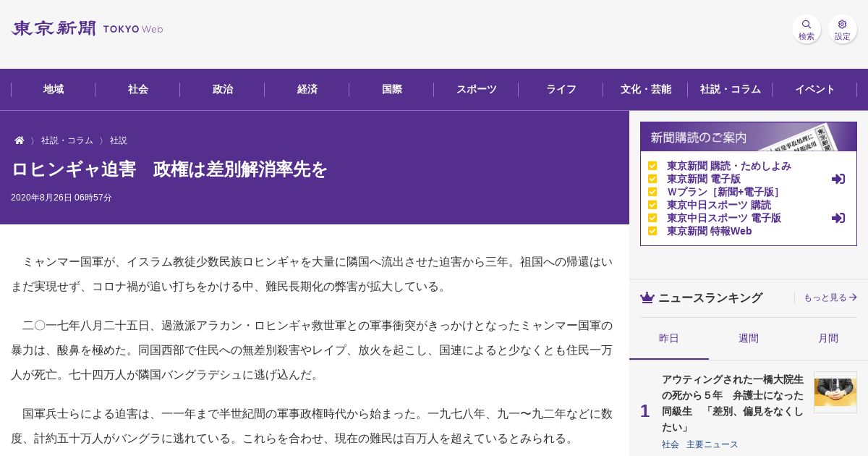Click the 東京新聞 TOKYO Web logo
The width and height of the screenshot is (868, 456).
[x=88, y=29]
